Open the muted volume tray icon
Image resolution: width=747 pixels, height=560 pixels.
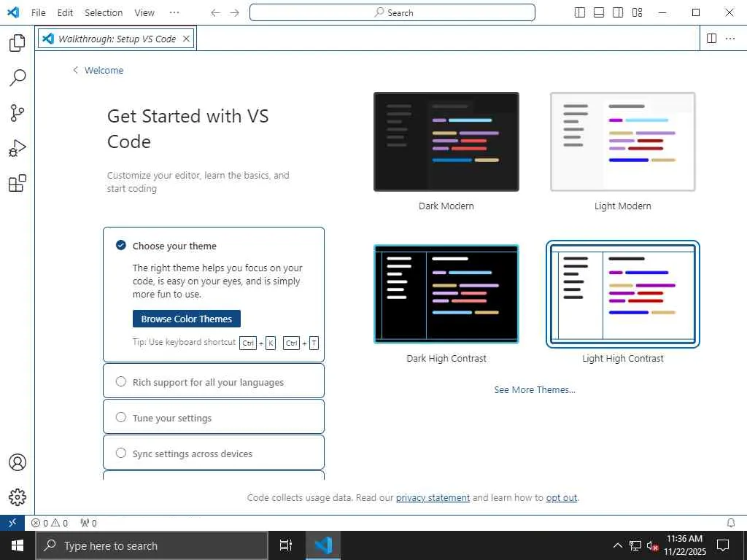[652, 545]
